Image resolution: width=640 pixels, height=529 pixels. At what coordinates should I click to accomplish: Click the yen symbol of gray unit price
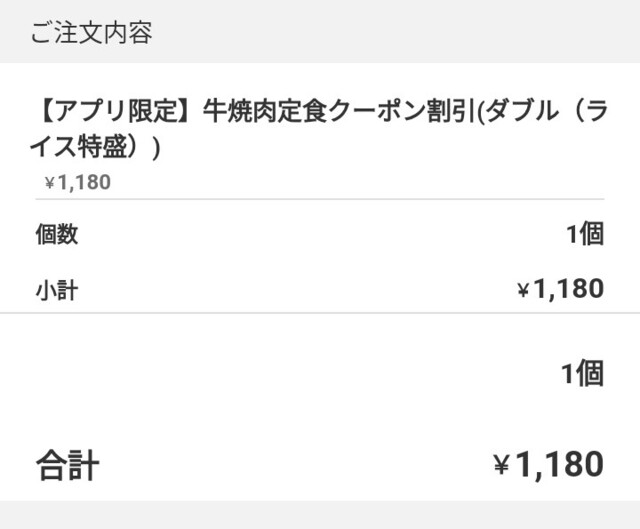(50, 183)
